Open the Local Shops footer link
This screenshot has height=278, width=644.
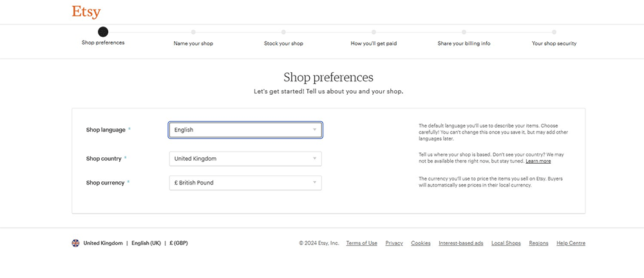pos(506,243)
